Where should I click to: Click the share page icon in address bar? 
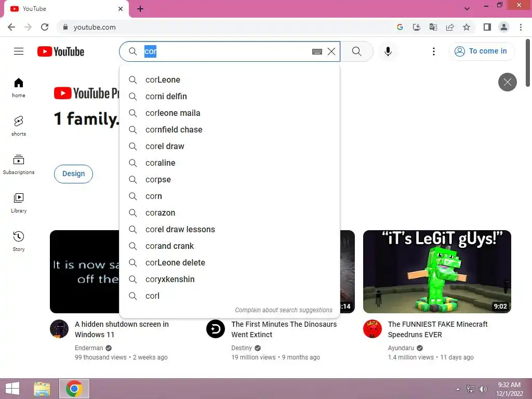[x=450, y=27]
